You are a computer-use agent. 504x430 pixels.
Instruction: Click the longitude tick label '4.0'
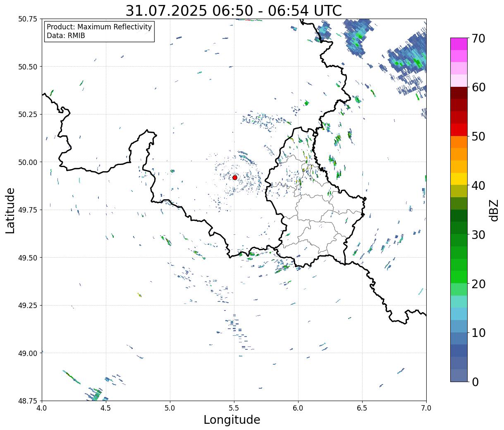42,408
